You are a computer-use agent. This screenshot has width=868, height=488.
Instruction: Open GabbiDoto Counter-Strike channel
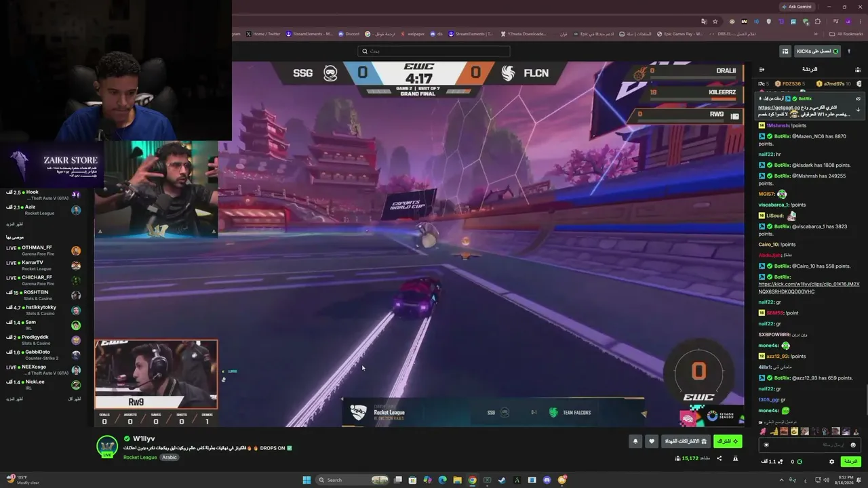click(x=42, y=355)
